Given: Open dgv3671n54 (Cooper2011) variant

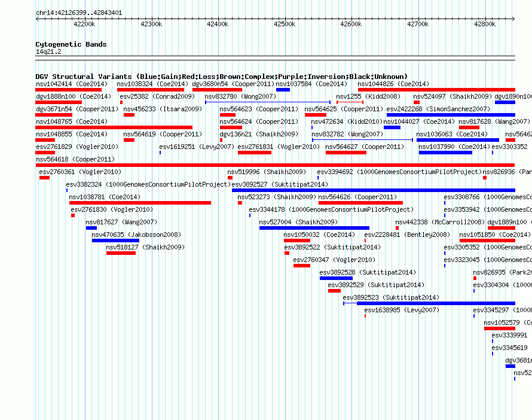Looking at the screenshot, I should click(x=77, y=109).
